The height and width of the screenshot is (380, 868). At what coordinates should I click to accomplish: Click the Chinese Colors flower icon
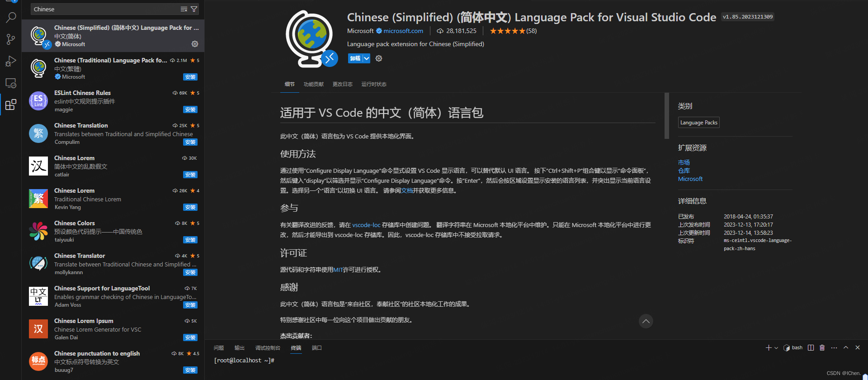tap(38, 231)
